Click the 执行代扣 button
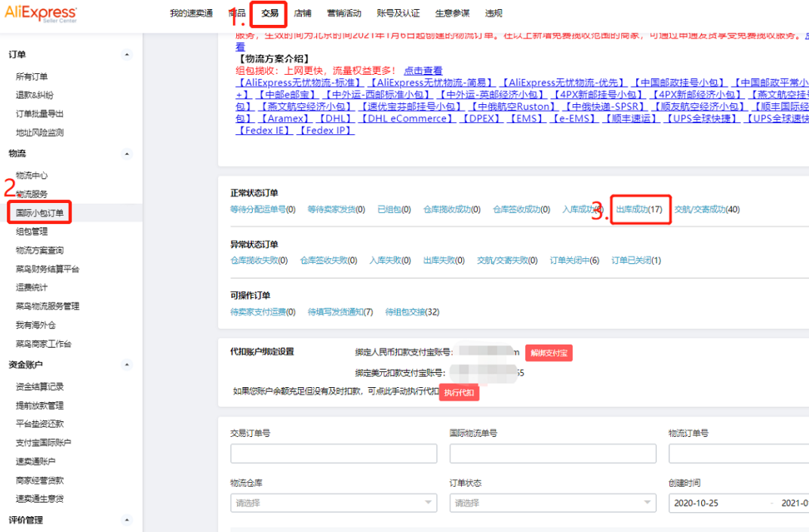The width and height of the screenshot is (809, 532). [459, 392]
